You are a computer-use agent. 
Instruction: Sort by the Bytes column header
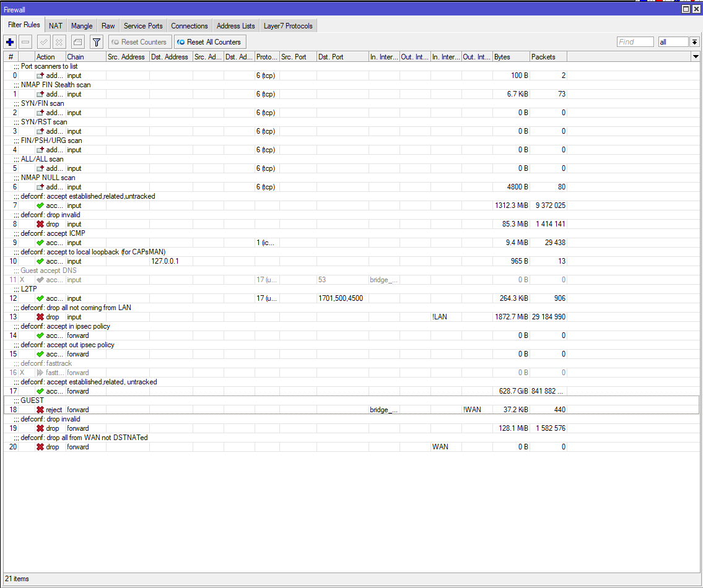click(x=511, y=57)
